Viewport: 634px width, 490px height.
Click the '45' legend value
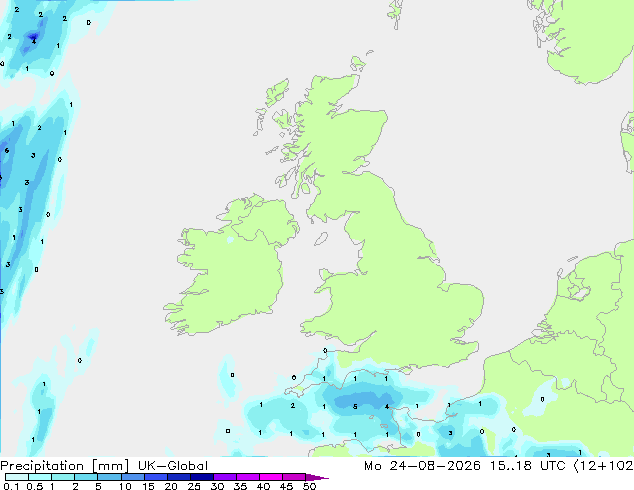click(286, 486)
